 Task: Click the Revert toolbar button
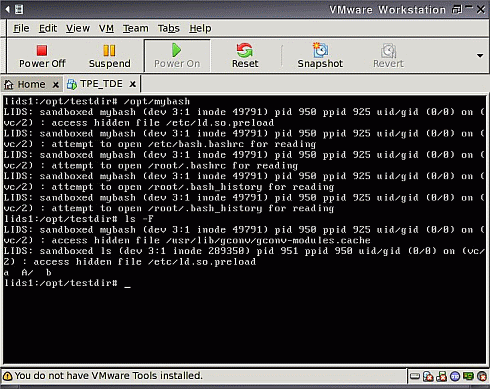[x=388, y=56]
